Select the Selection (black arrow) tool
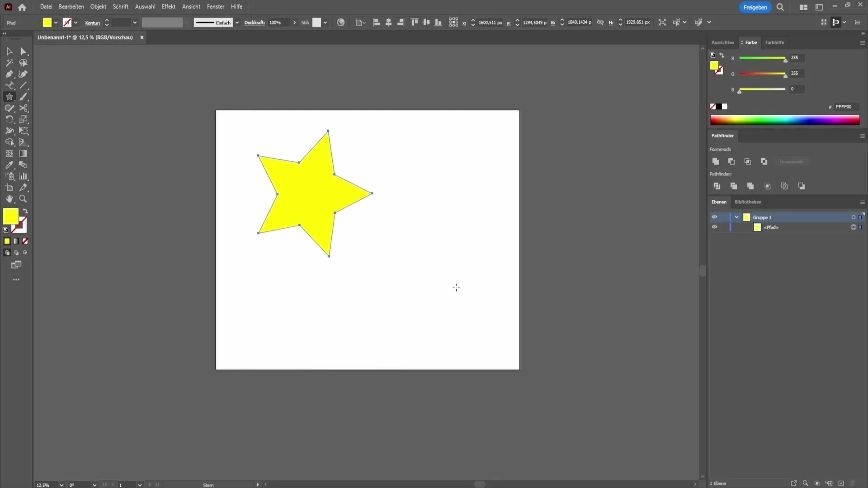This screenshot has height=488, width=868. [x=9, y=52]
